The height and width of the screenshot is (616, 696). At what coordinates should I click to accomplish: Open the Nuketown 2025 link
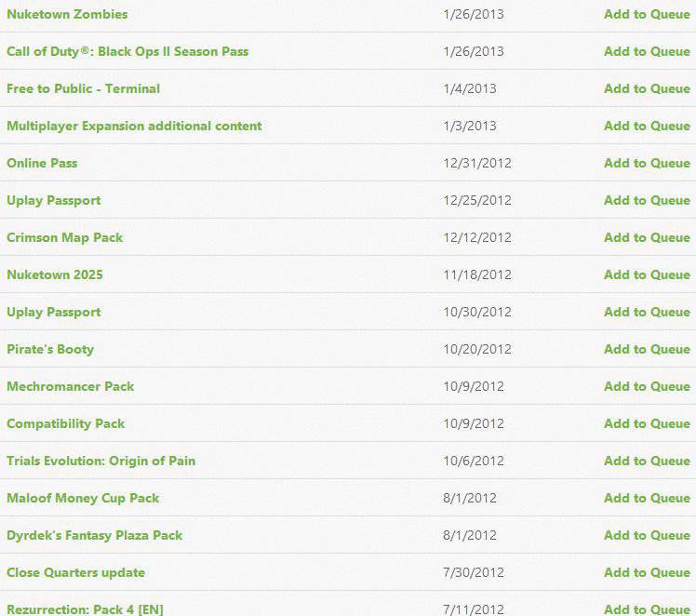tap(55, 275)
